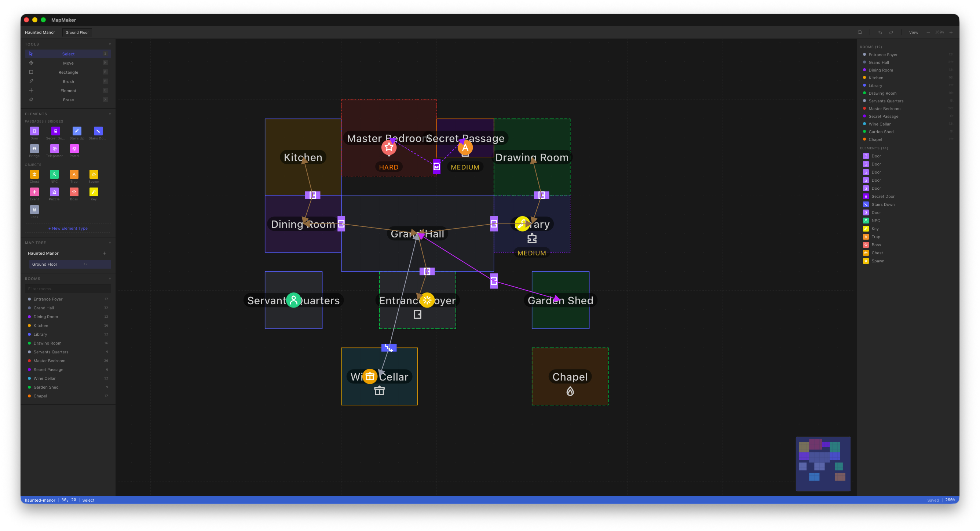Toggle the ghost icon in top toolbar
The width and height of the screenshot is (980, 531).
(x=860, y=32)
